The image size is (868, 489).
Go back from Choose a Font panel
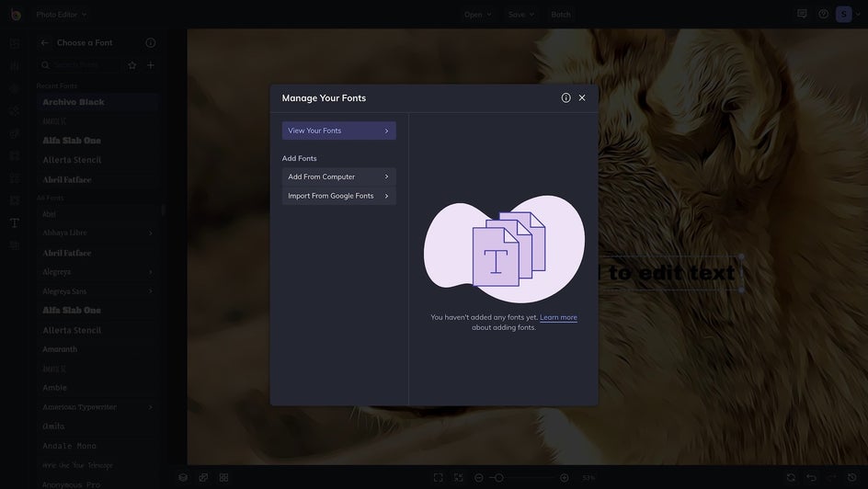click(x=45, y=42)
